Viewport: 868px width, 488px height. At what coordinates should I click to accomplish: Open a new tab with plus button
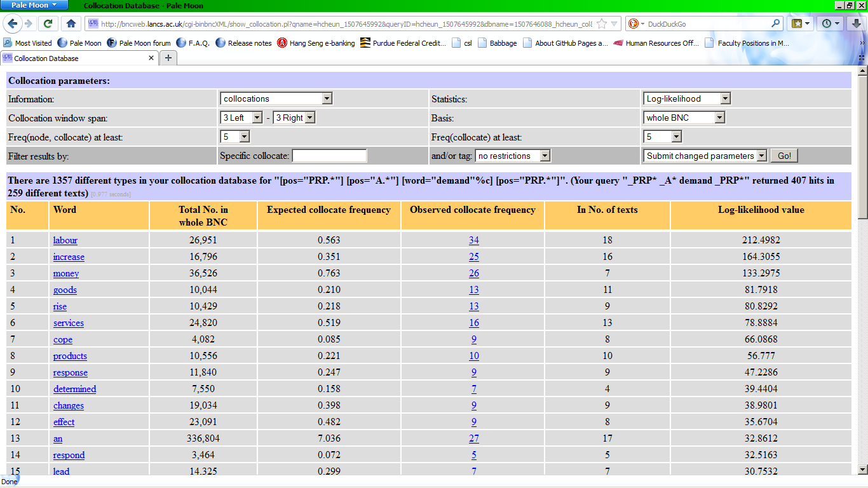click(x=168, y=58)
